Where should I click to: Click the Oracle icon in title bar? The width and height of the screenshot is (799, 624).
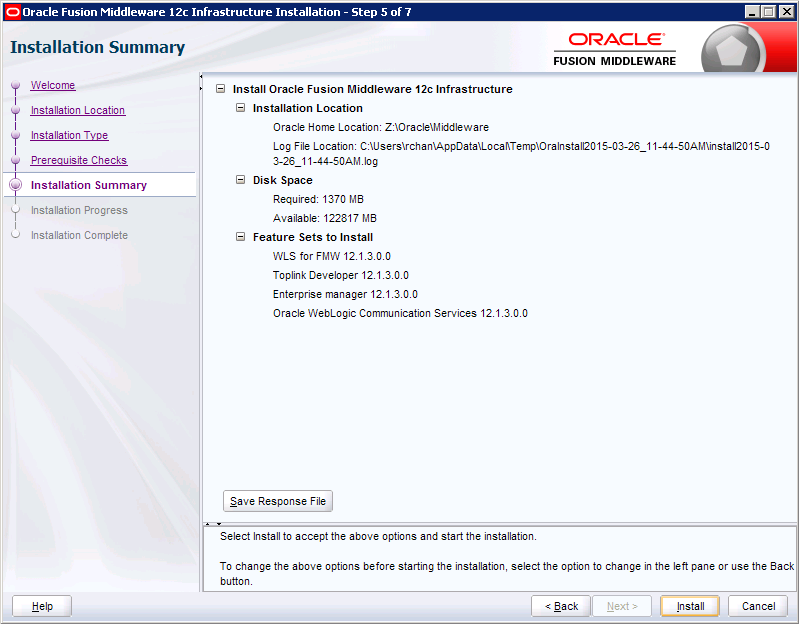tap(13, 12)
